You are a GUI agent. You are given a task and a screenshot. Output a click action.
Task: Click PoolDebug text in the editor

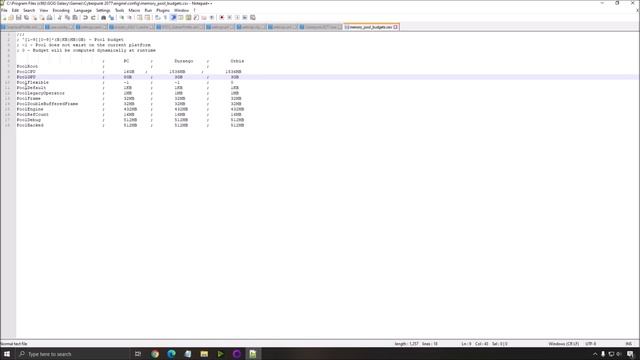tap(29, 120)
